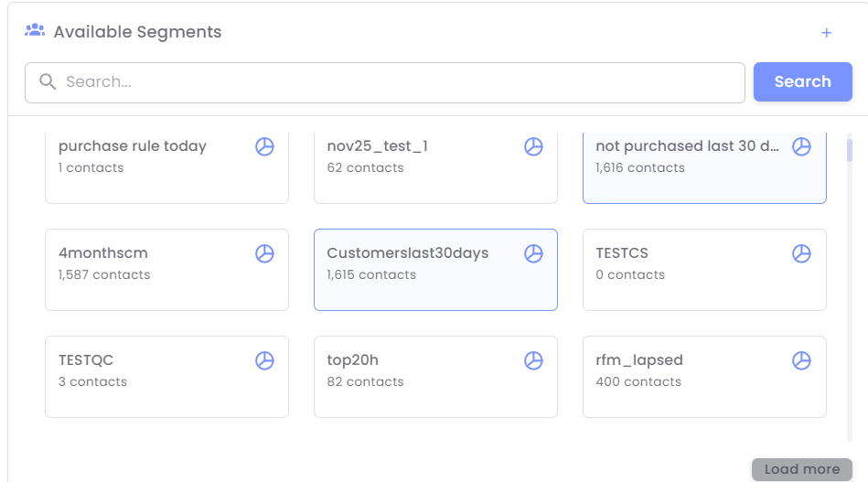Viewport: 868px width, 482px height.
Task: Open pie chart icon for nov25_test_1 segment
Action: [533, 146]
